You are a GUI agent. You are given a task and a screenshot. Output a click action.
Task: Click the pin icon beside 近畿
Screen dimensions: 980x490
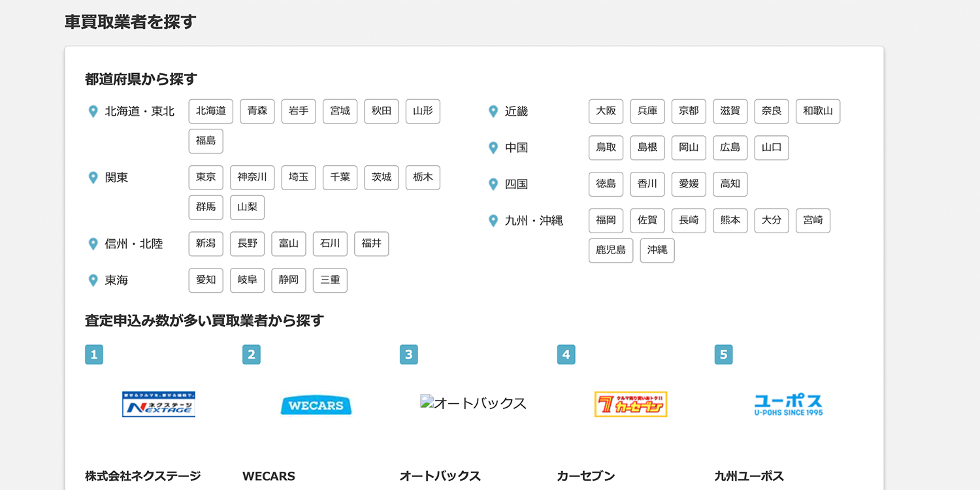click(493, 112)
